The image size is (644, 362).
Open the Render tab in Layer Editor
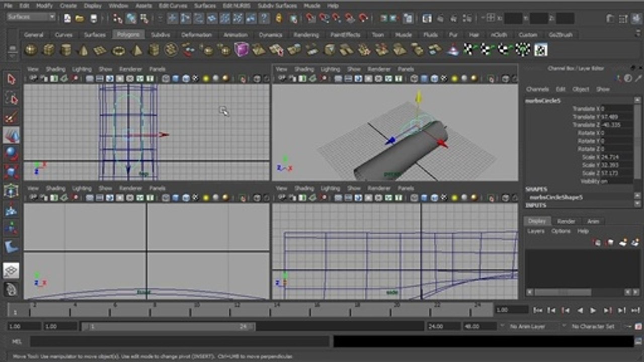566,221
